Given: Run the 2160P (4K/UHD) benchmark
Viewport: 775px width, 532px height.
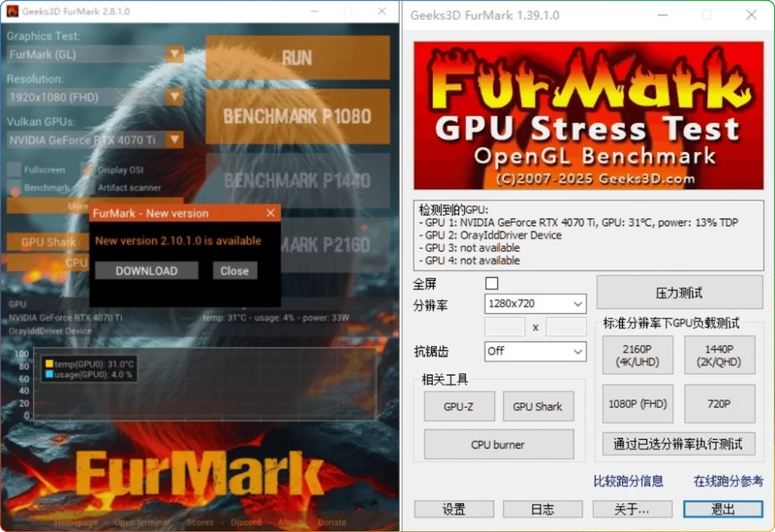Looking at the screenshot, I should 637,355.
